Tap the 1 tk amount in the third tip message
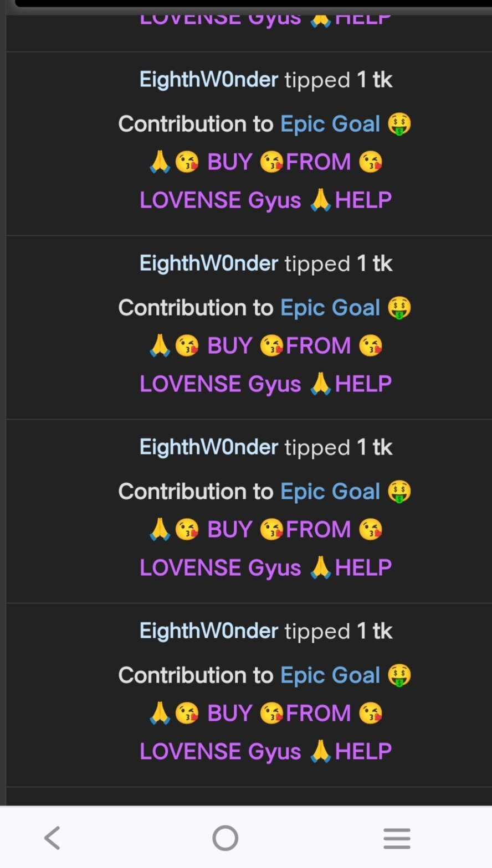 pyautogui.click(x=375, y=447)
